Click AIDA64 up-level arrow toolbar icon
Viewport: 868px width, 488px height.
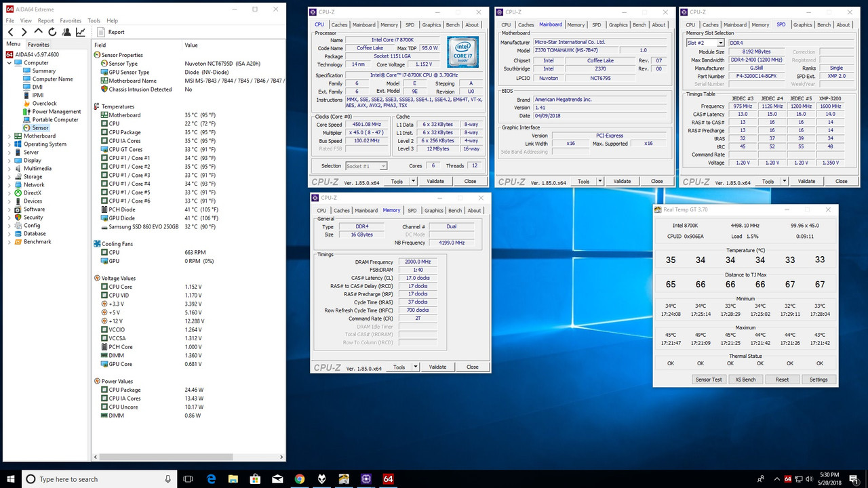[x=39, y=32]
